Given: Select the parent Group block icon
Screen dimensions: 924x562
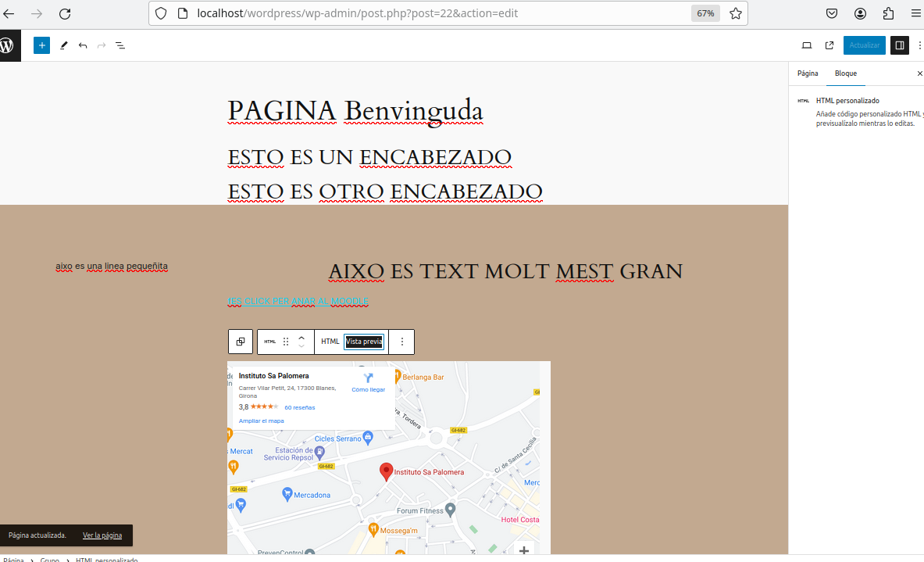Looking at the screenshot, I should (x=241, y=342).
